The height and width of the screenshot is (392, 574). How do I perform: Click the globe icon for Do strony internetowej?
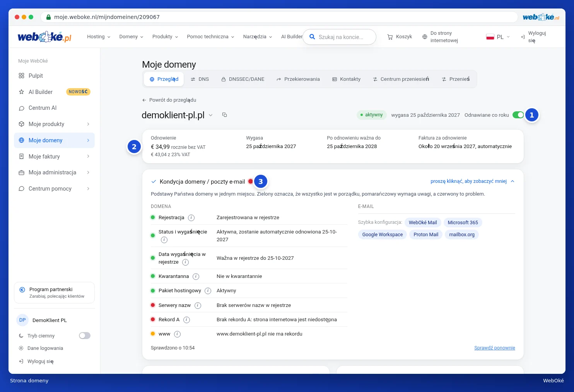425,37
